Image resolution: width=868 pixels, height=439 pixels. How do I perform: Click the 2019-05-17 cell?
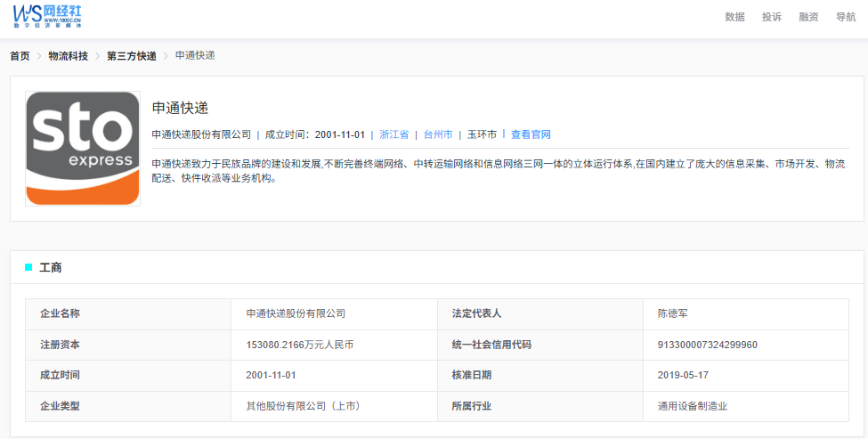(746, 376)
